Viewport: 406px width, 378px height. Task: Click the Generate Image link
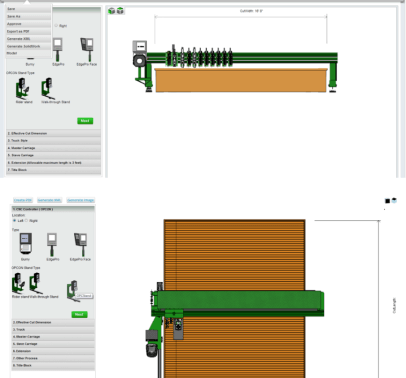pos(81,200)
